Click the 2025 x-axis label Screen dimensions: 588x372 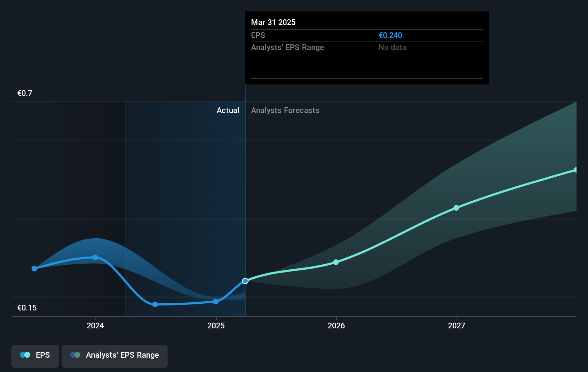coord(216,325)
